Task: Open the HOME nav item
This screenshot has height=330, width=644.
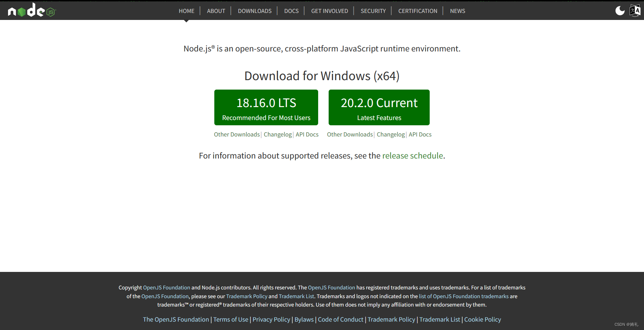Action: 186,11
